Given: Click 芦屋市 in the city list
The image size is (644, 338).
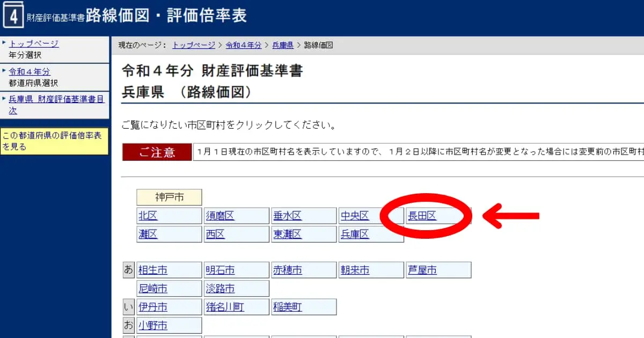Looking at the screenshot, I should click(423, 269).
